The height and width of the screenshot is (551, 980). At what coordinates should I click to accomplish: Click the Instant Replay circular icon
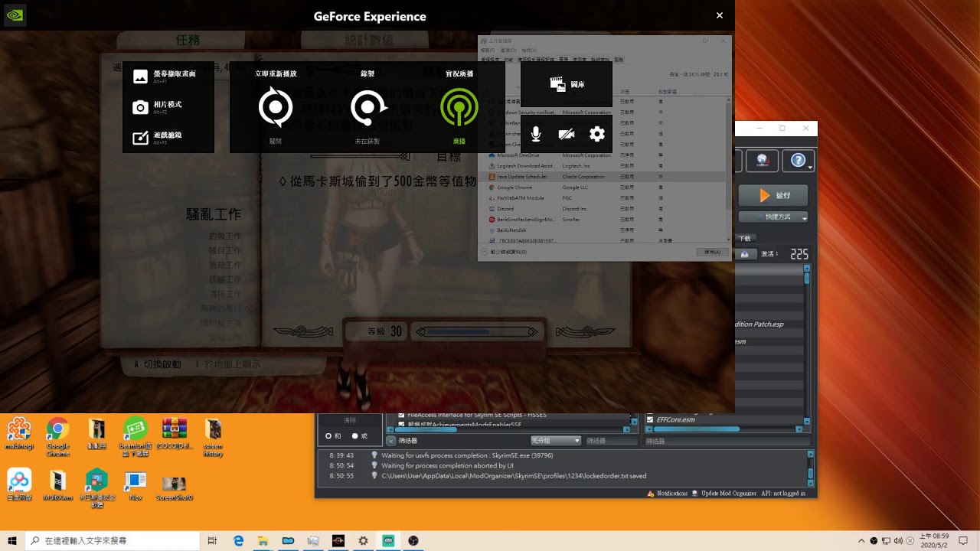click(276, 107)
